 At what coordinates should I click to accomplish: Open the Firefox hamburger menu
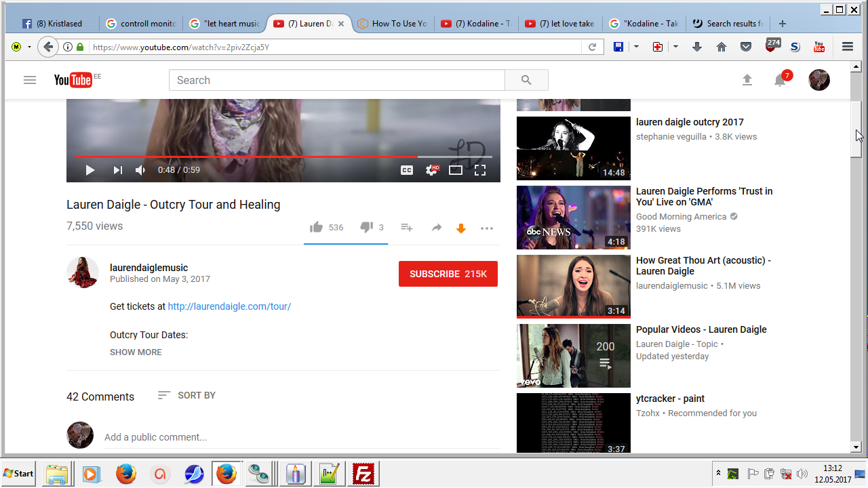848,47
